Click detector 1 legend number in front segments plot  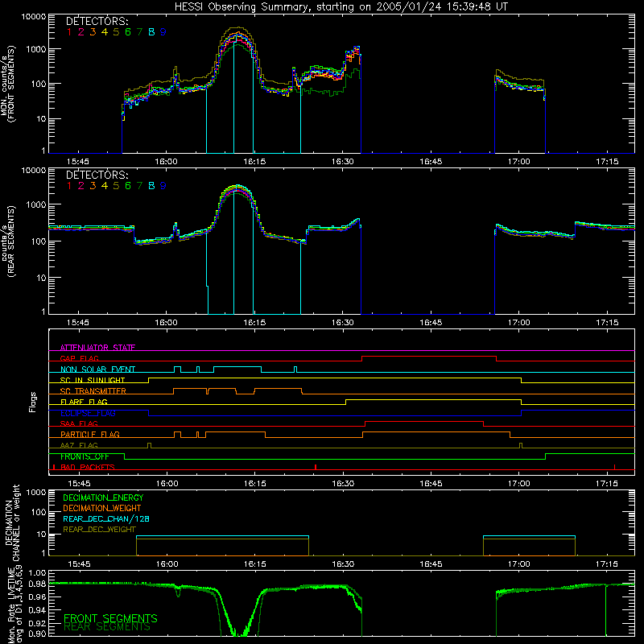coord(69,32)
